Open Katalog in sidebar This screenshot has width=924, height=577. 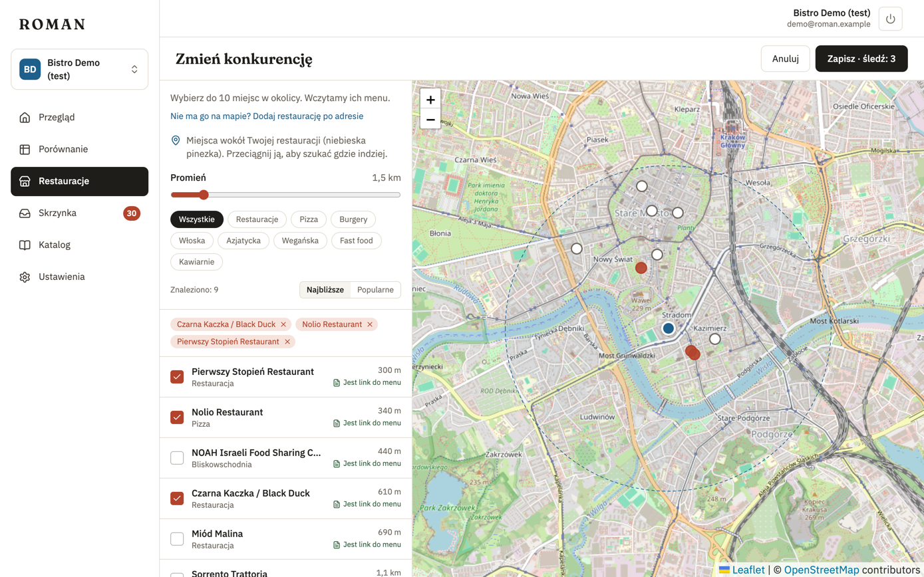coord(79,245)
